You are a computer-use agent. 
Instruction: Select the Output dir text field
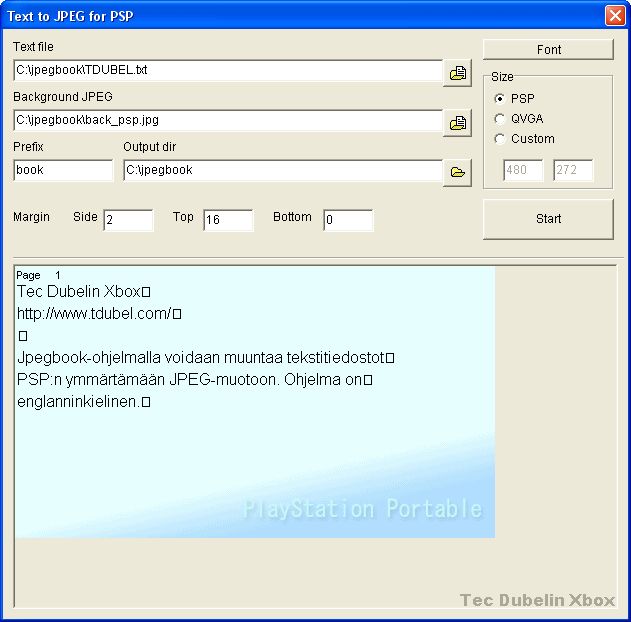pos(282,171)
